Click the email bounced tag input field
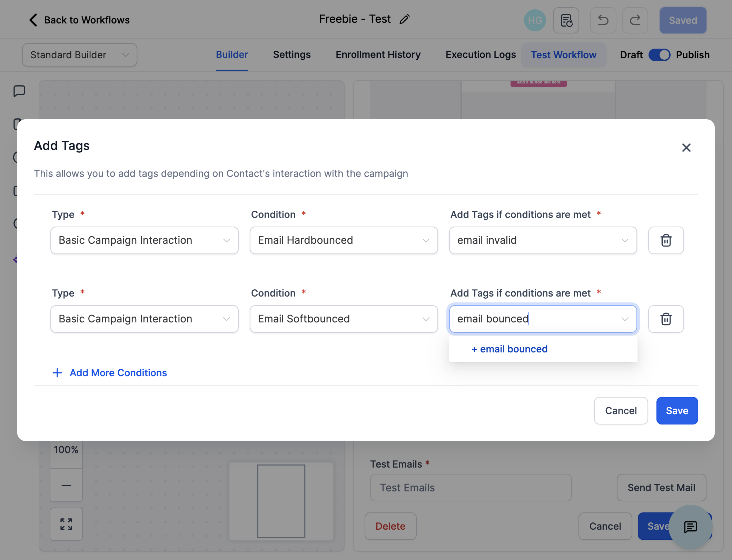Image resolution: width=732 pixels, height=560 pixels. 543,319
